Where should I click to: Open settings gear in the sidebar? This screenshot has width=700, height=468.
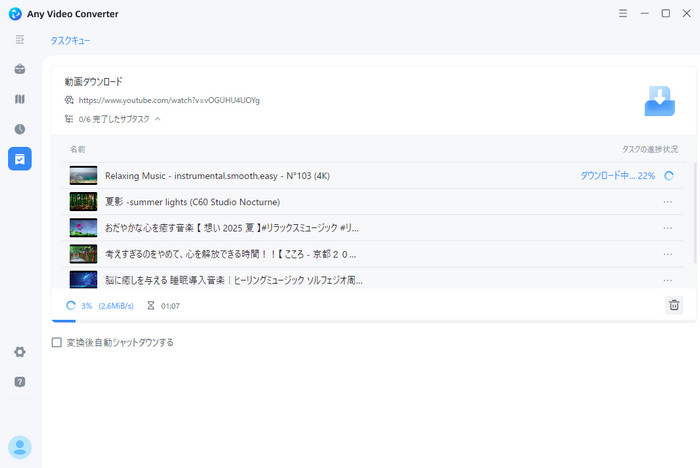click(x=20, y=352)
